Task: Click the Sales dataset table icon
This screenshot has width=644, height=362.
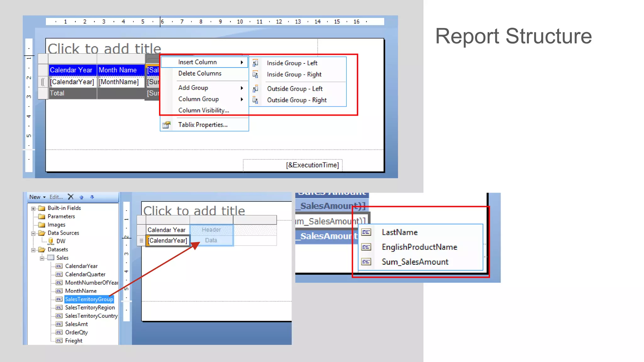Action: (x=51, y=258)
